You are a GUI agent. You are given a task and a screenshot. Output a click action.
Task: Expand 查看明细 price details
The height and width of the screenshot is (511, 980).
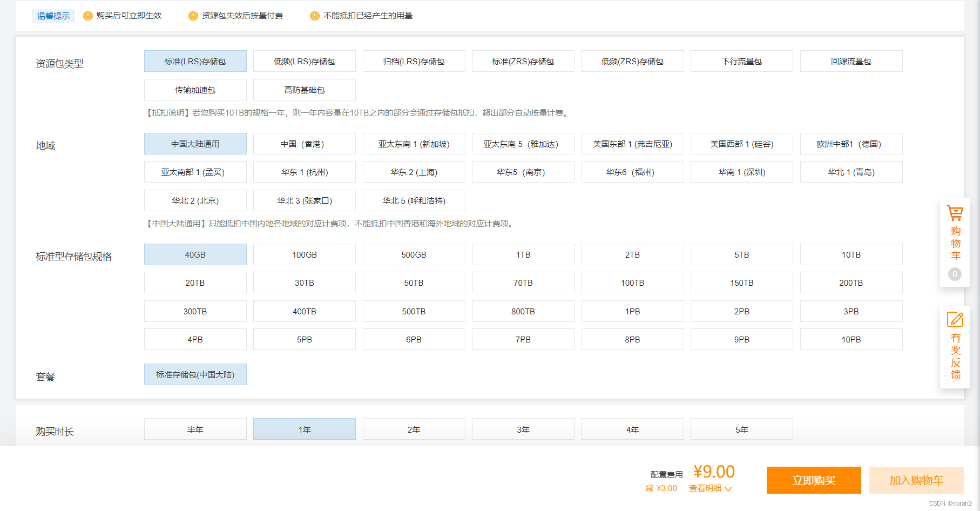click(x=710, y=488)
